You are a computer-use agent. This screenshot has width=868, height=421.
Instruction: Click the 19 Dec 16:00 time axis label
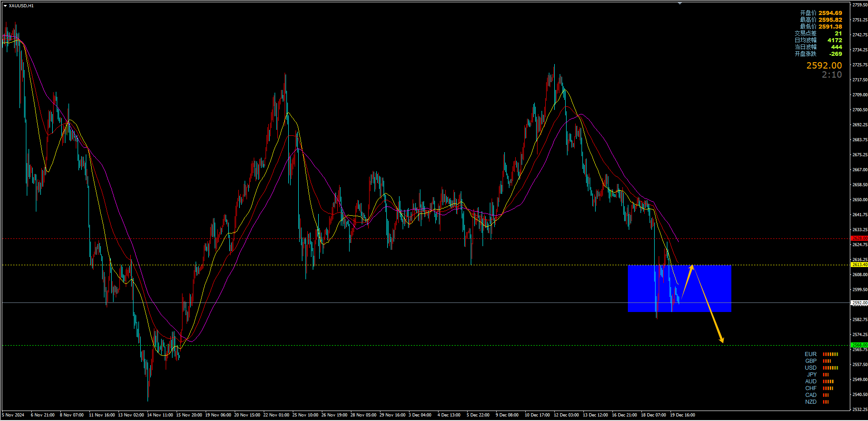click(682, 415)
